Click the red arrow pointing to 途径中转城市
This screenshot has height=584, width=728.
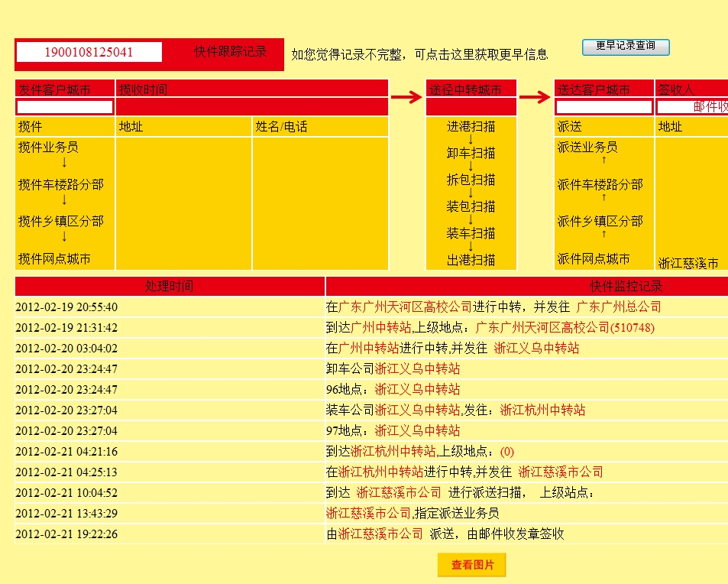[x=406, y=97]
